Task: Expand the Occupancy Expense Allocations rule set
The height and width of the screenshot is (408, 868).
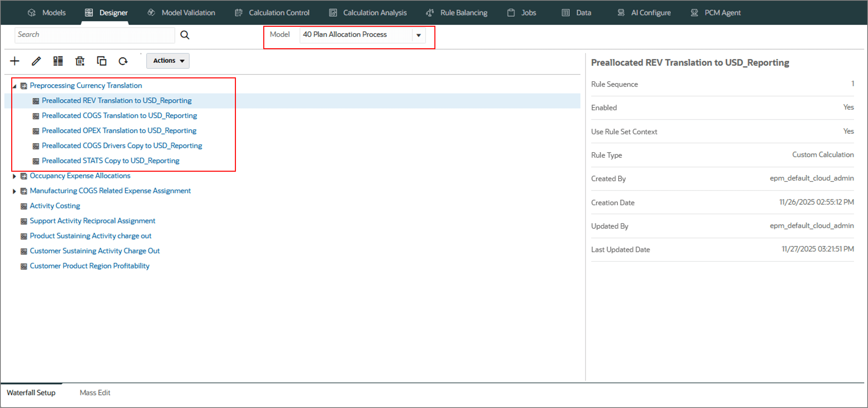Action: [14, 176]
